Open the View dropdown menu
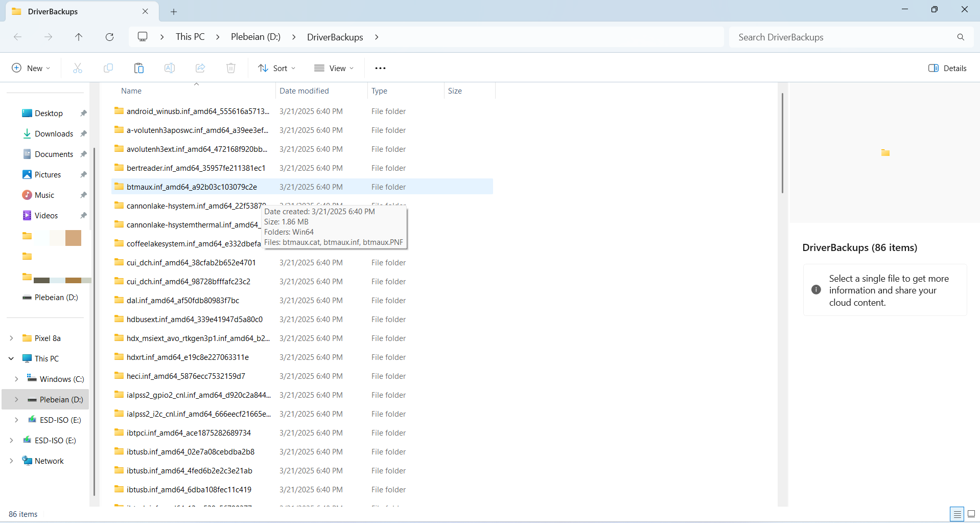Viewport: 980px width, 523px height. coord(334,68)
